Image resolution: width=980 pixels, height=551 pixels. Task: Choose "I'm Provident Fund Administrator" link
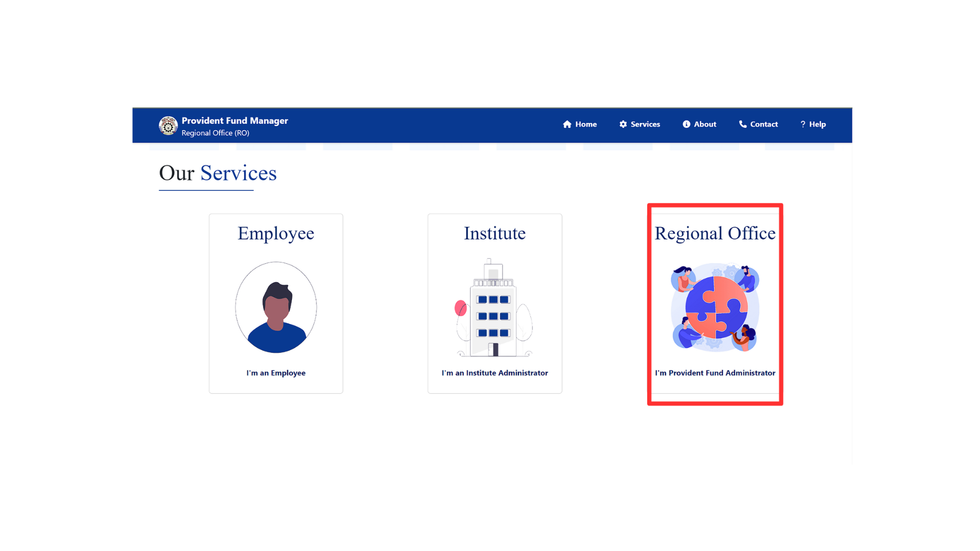tap(715, 373)
